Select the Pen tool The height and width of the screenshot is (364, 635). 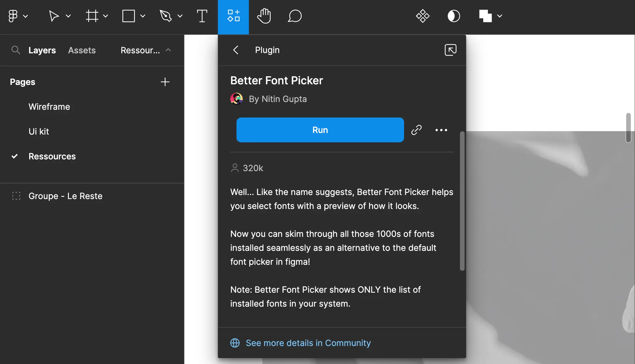click(165, 16)
